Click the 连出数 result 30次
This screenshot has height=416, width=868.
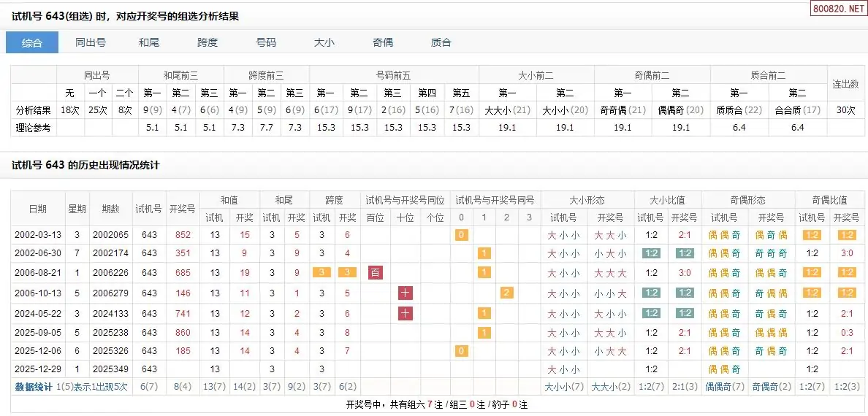(845, 110)
